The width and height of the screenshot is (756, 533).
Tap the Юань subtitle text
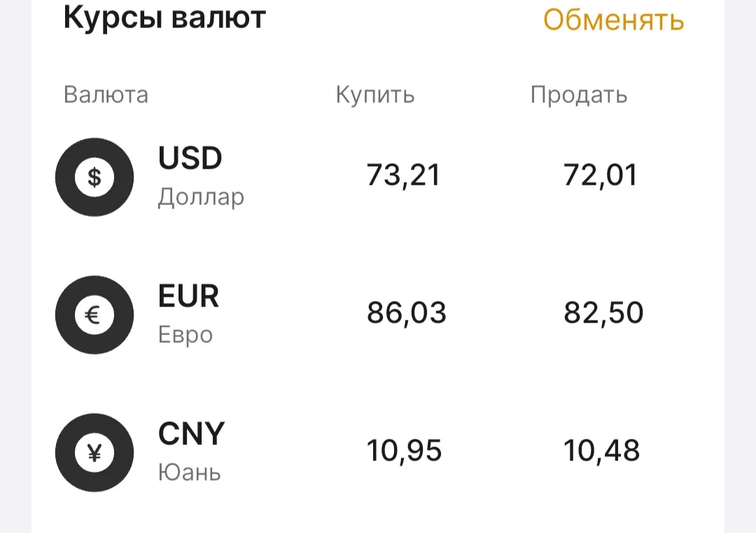[190, 472]
